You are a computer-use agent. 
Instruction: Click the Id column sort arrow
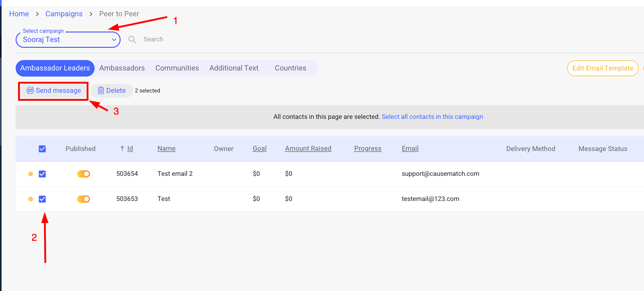122,149
